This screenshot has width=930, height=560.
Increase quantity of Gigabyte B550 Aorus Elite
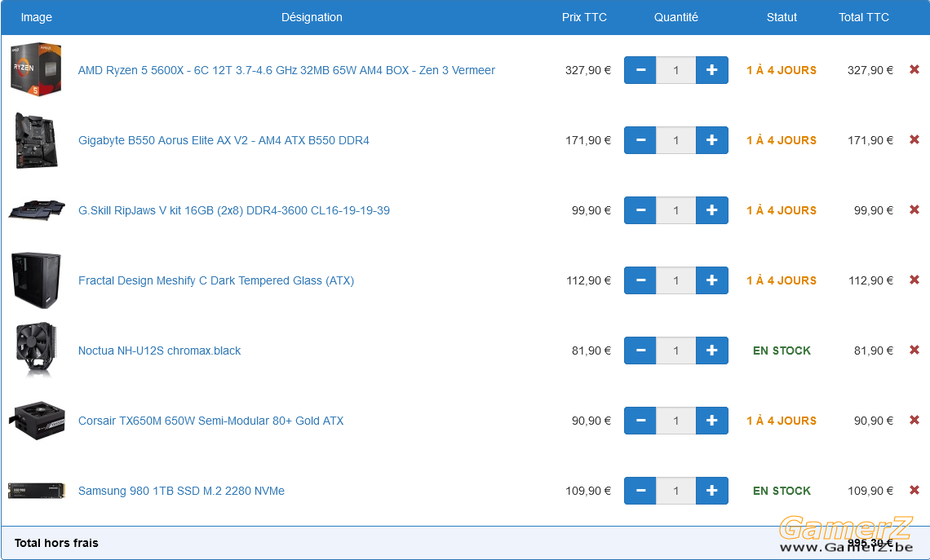tap(711, 140)
